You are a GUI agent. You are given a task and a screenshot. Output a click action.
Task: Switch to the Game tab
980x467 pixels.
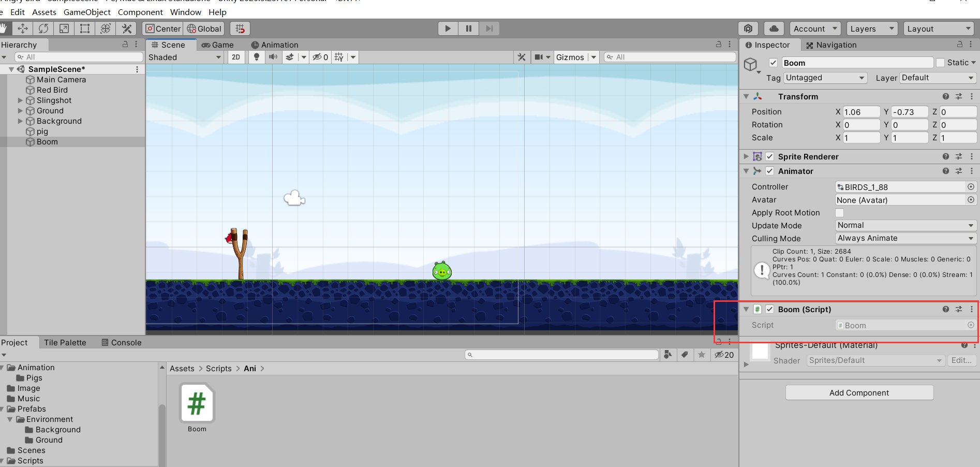218,45
